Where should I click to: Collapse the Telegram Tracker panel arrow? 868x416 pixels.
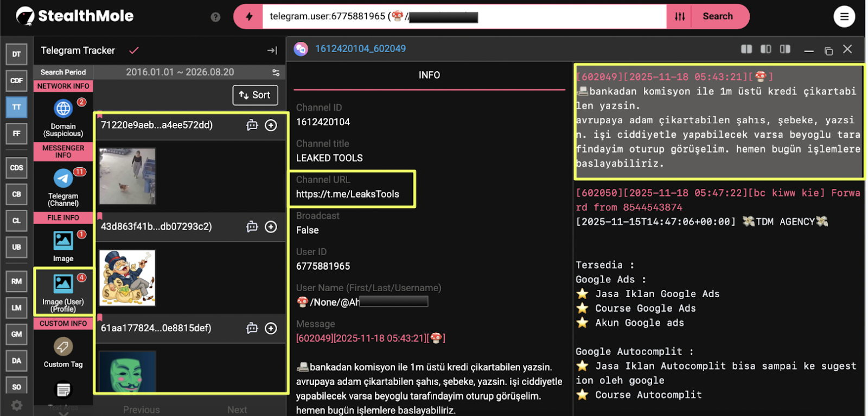pyautogui.click(x=272, y=51)
